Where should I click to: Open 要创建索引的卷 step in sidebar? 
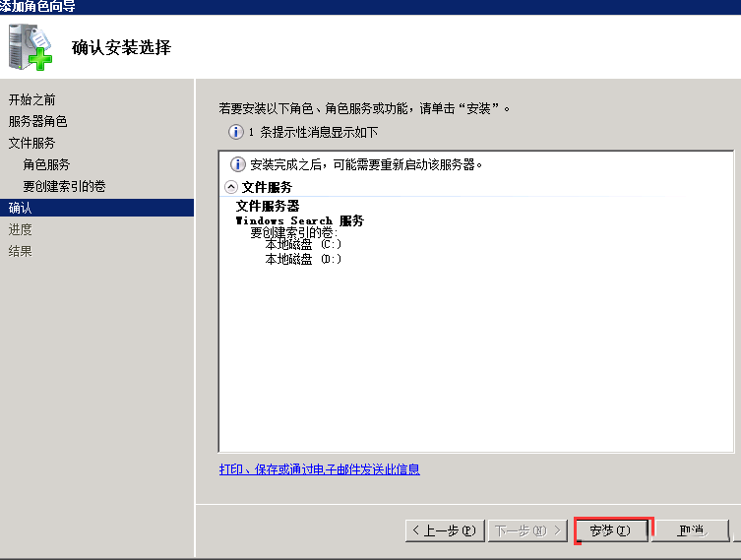64,186
